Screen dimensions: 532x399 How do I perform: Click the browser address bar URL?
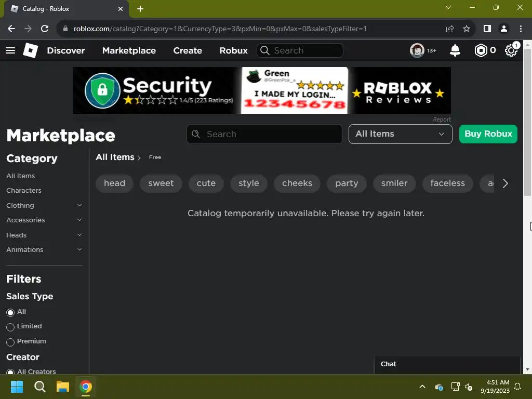pyautogui.click(x=220, y=29)
